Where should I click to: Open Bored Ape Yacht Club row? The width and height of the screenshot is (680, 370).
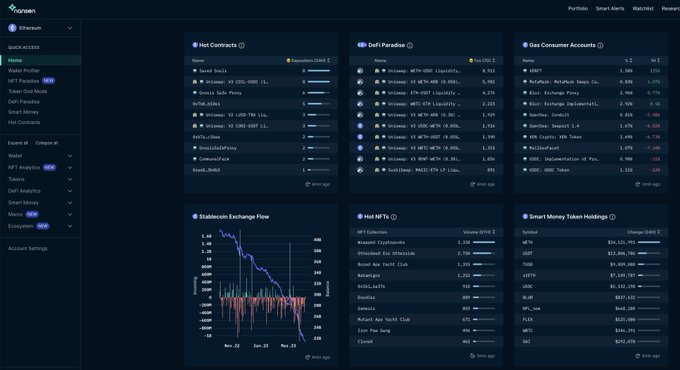pyautogui.click(x=426, y=265)
